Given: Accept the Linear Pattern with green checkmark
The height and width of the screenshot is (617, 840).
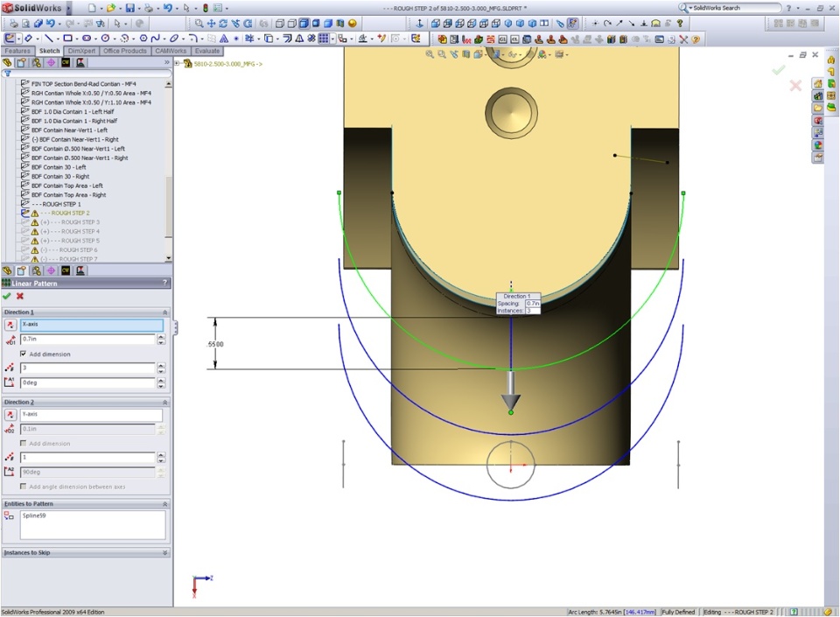Looking at the screenshot, I should point(7,297).
